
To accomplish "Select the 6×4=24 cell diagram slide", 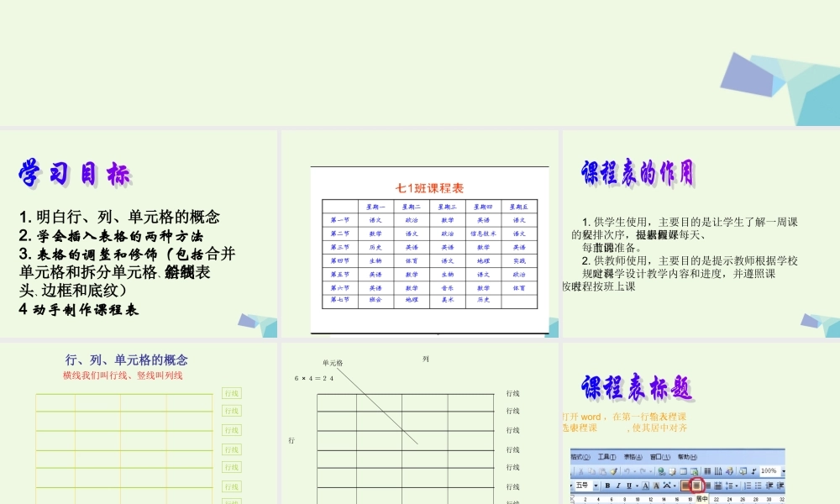I will click(x=420, y=423).
